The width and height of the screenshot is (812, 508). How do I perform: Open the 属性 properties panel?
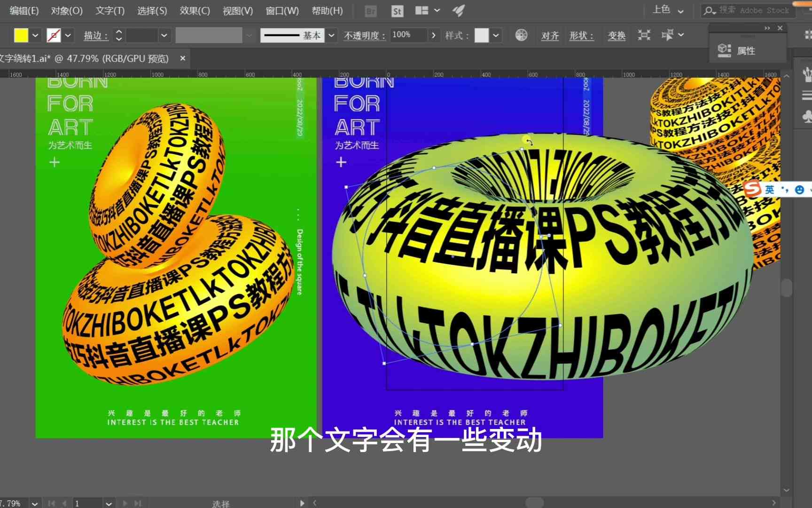point(736,50)
